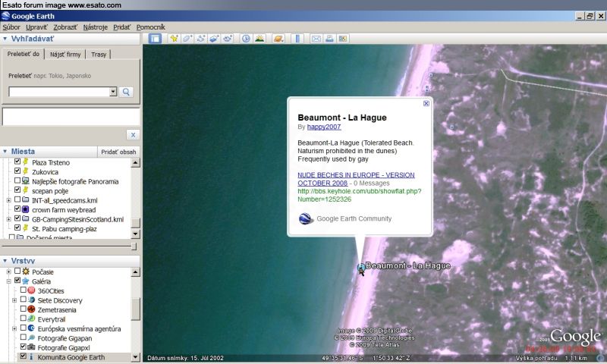Print the current view
Screen dimensions: 607x364
[329, 38]
